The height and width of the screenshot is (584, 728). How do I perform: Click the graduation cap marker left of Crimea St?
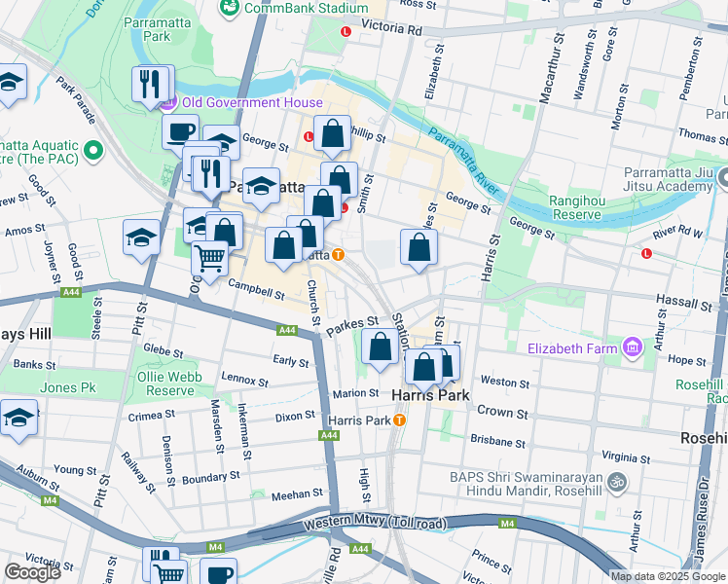coord(18,418)
